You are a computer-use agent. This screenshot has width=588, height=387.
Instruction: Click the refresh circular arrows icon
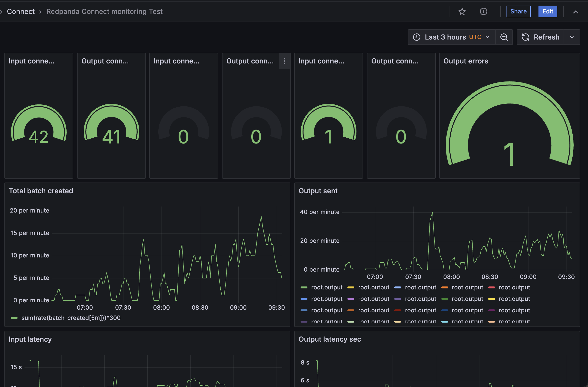525,37
